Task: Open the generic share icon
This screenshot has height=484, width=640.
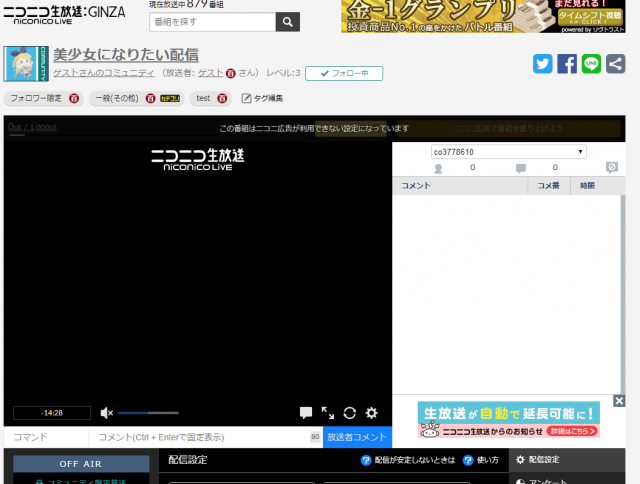Action: pos(616,64)
